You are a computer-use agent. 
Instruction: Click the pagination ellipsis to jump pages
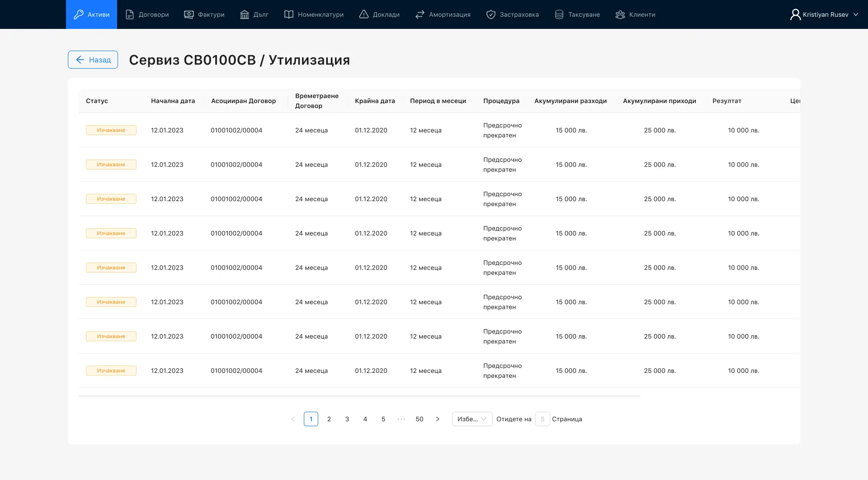(401, 419)
